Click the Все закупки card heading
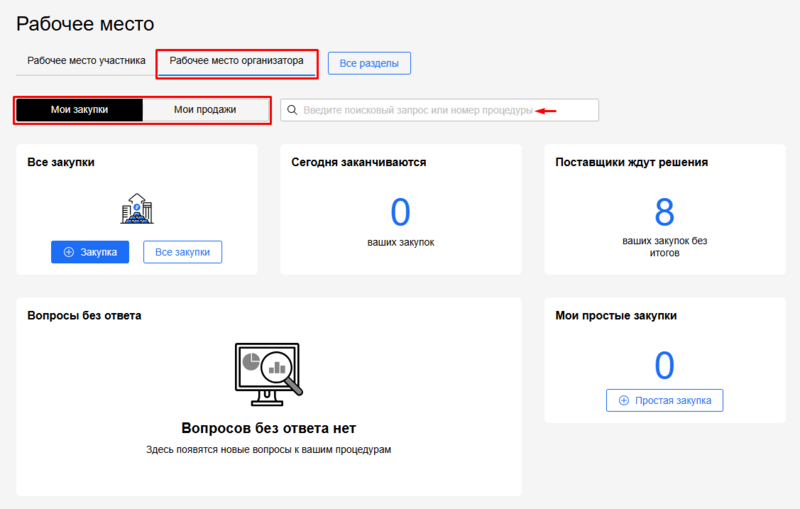 pyautogui.click(x=61, y=162)
